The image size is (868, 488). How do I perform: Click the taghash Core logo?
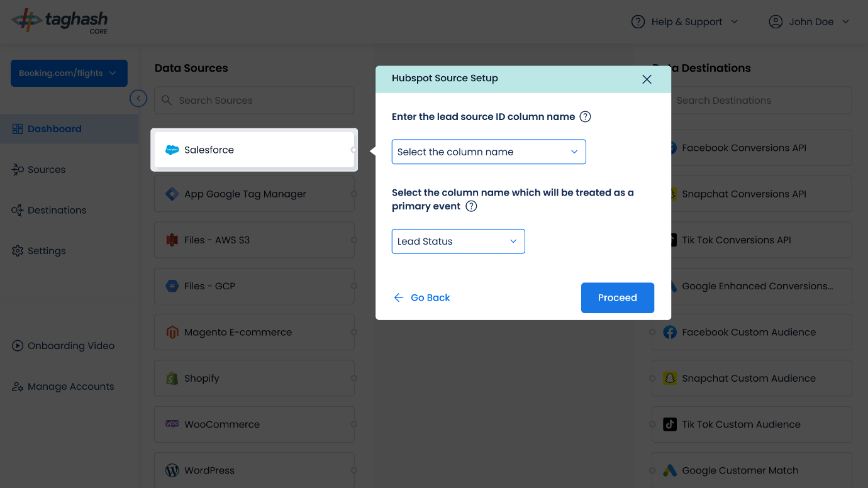point(60,21)
